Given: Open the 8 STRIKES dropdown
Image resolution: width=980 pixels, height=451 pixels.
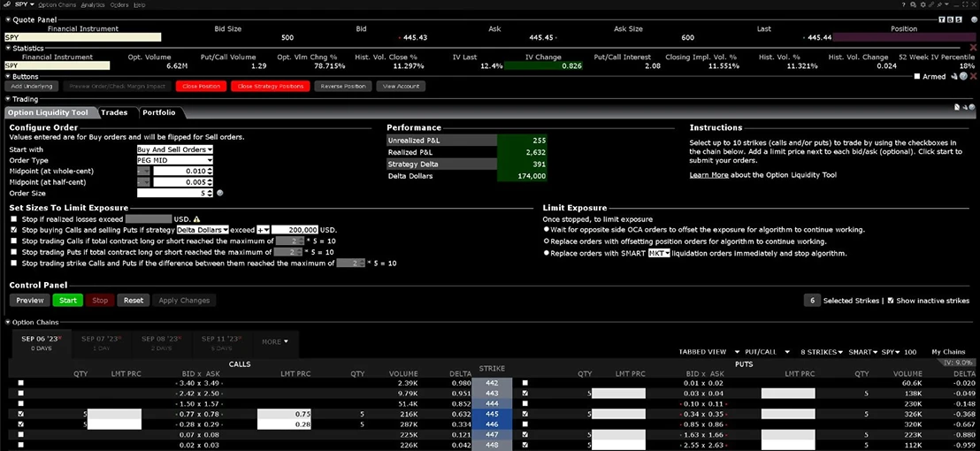Looking at the screenshot, I should [x=822, y=352].
